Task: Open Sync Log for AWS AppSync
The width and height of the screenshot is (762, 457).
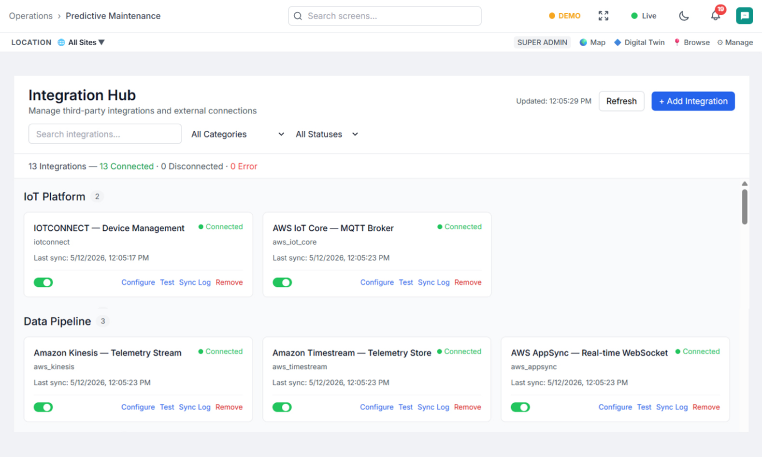Action: (x=672, y=407)
